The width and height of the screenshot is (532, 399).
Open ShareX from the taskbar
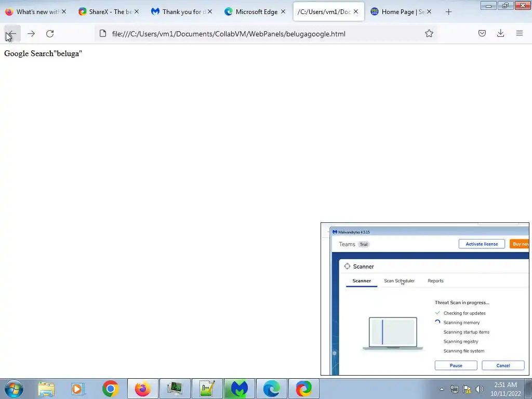click(x=303, y=389)
